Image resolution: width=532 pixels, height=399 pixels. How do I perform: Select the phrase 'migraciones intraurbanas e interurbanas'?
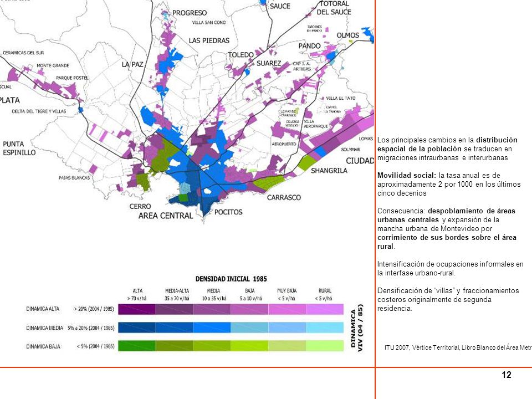pos(442,158)
